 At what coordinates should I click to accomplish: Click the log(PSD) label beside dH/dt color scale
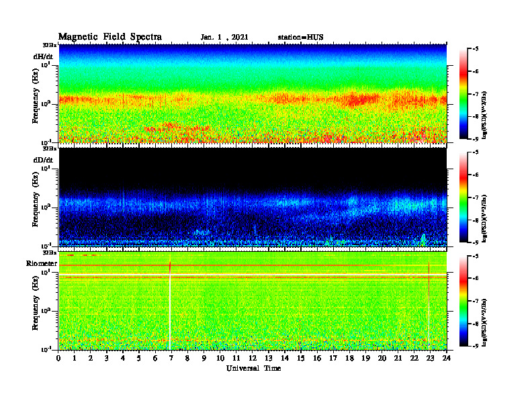484,115
